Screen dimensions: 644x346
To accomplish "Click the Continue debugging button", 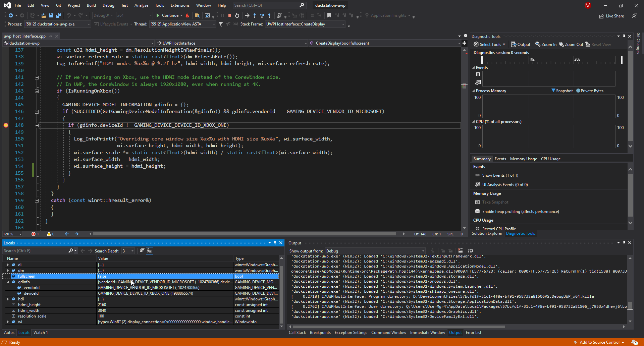I will (167, 15).
